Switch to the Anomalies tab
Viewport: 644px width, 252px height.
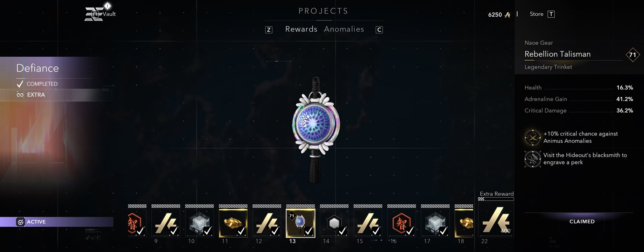[x=344, y=29]
